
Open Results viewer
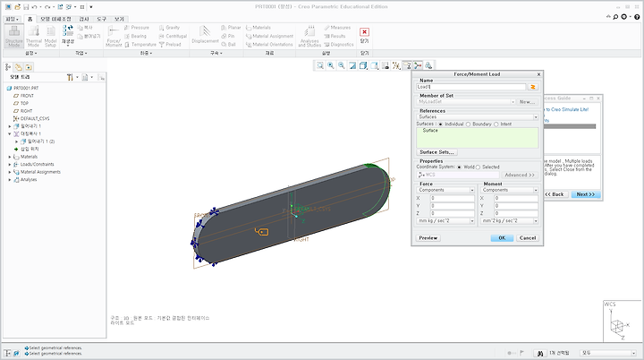335,36
